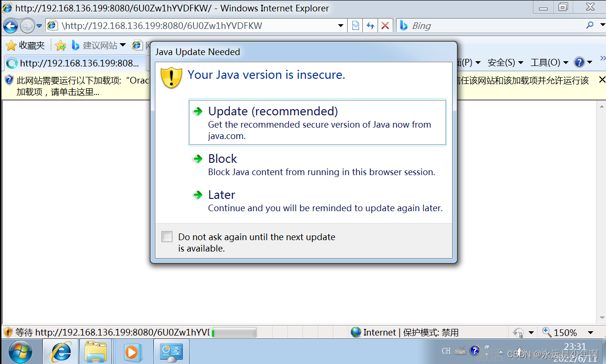Expand the zoom level dropdown arrow

coord(590,333)
